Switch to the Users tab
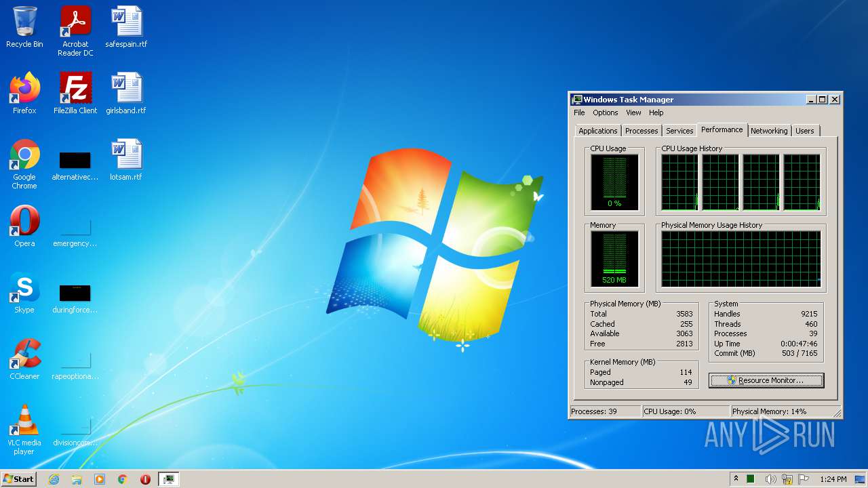Viewport: 868px width, 488px height. pyautogui.click(x=805, y=131)
